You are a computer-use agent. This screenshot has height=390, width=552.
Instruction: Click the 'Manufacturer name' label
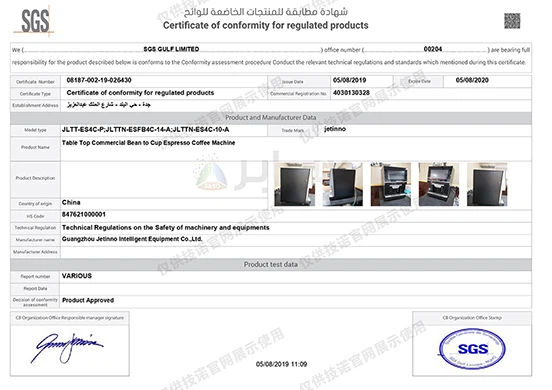(35, 240)
